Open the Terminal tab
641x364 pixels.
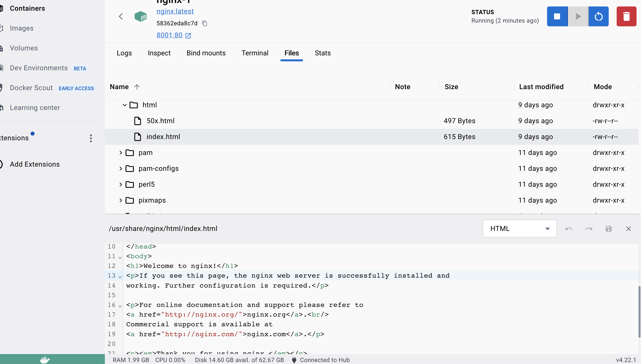coord(255,53)
